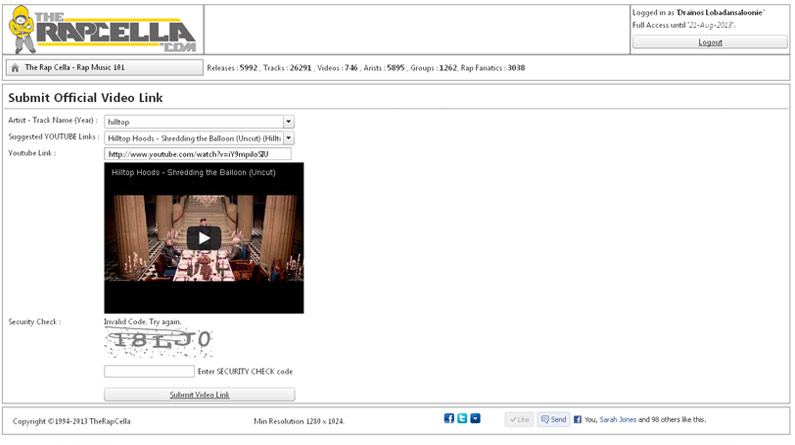Click the 'Copyright © 1994-2013 TheRapCella' text
The height and width of the screenshot is (445, 795).
click(71, 421)
